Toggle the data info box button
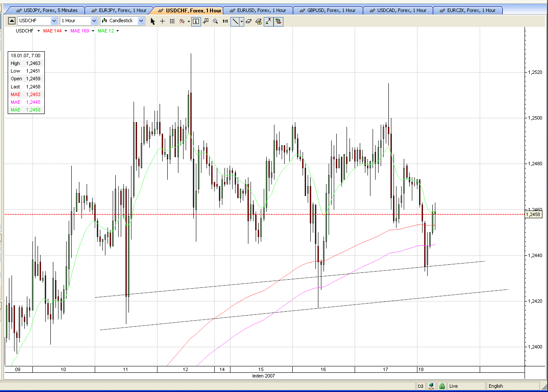This screenshot has width=548, height=392. [x=196, y=21]
